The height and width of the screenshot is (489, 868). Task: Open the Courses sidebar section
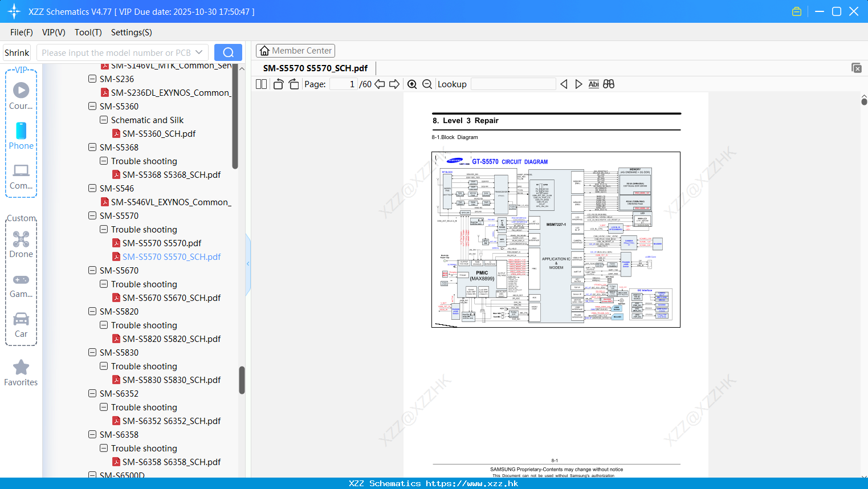coord(21,96)
